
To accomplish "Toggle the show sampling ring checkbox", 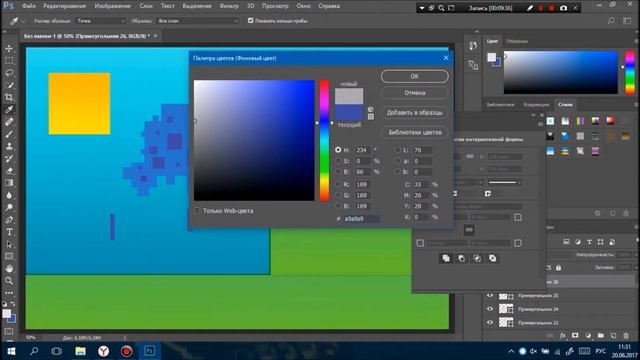I will 251,20.
